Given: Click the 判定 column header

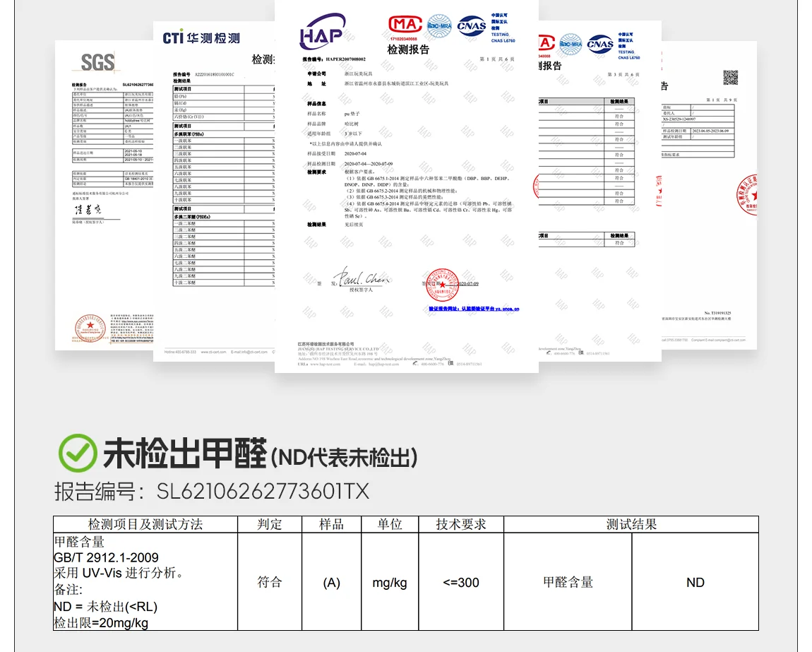Looking at the screenshot, I should (x=270, y=524).
